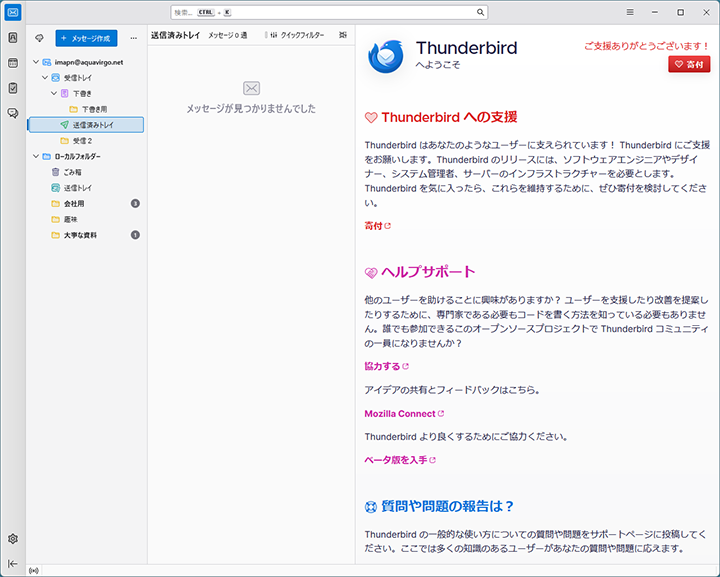This screenshot has height=577, width=720.
Task: Click the Get Messages cloud icon
Action: tap(39, 38)
